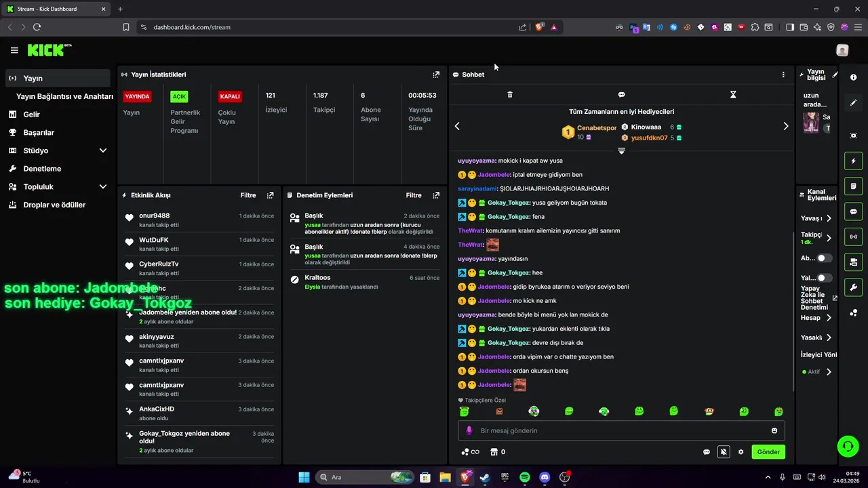Pop out the Yayın İstatistikleri panel
Screen dimensions: 868x488
[436, 75]
